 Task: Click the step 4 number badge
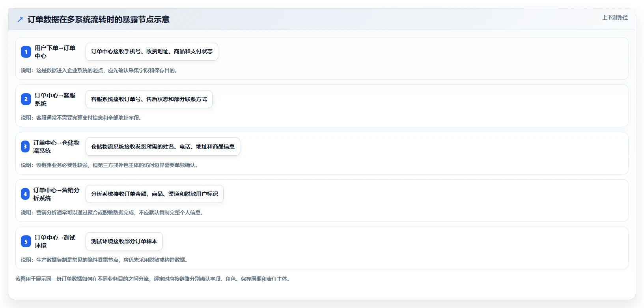(x=25, y=194)
